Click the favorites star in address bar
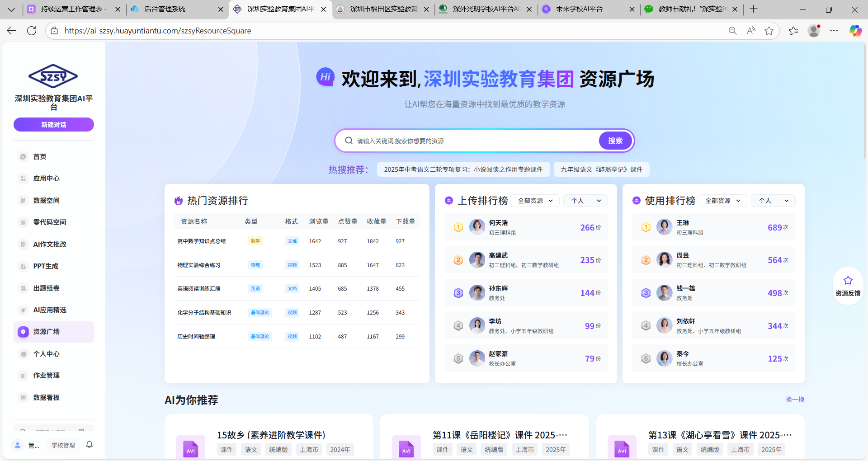Viewport: 868px width, 461px height. coord(769,31)
